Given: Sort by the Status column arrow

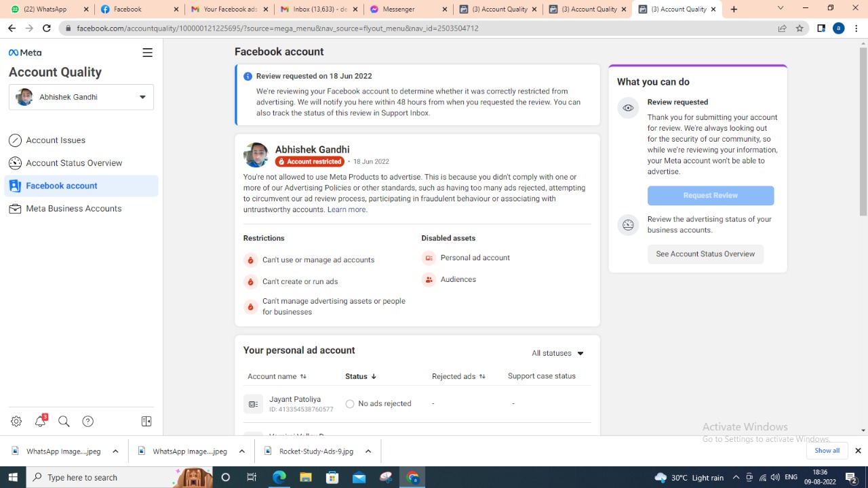Looking at the screenshot, I should coord(374,376).
